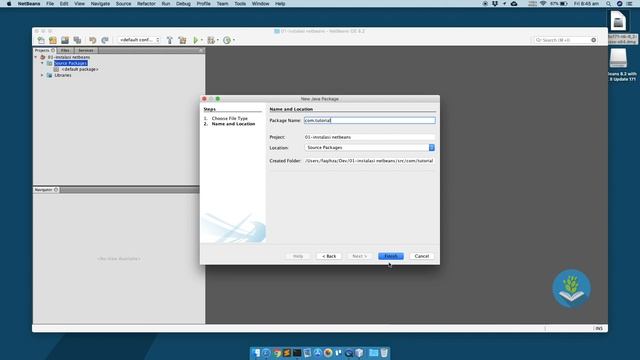
Task: Click the Undo toolbar icon
Action: [93, 40]
